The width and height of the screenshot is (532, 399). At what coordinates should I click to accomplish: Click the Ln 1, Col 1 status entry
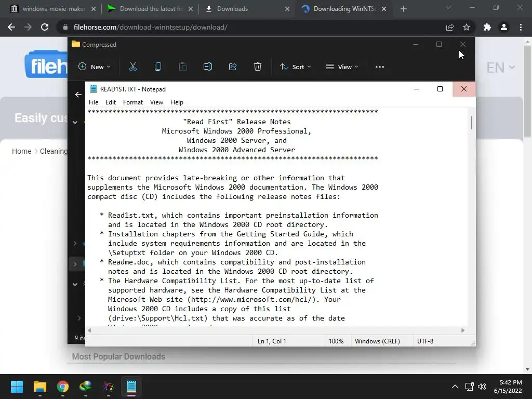click(271, 341)
